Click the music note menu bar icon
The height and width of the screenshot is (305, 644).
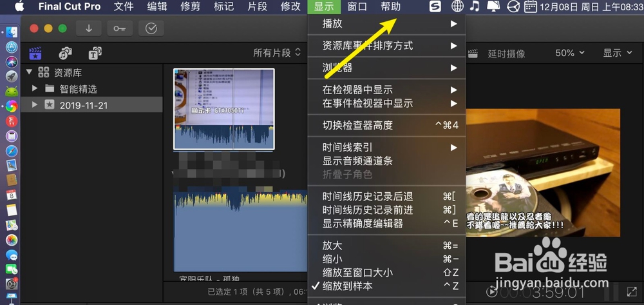[x=475, y=6]
